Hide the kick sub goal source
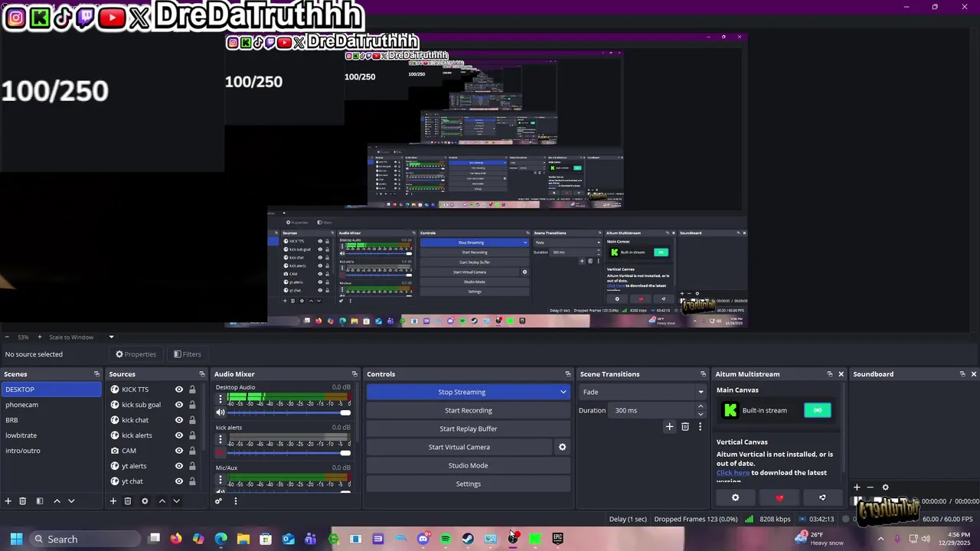This screenshot has height=551, width=980. [x=179, y=405]
